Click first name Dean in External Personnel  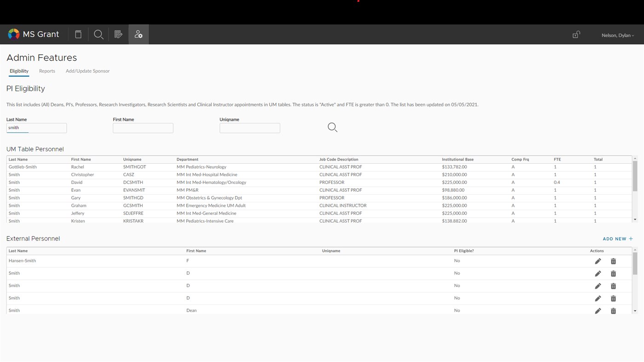point(191,310)
